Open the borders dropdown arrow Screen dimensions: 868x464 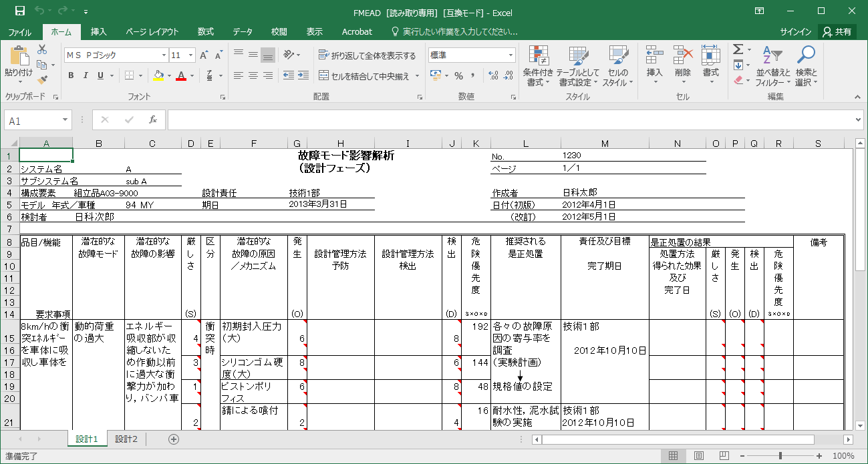tap(142, 76)
